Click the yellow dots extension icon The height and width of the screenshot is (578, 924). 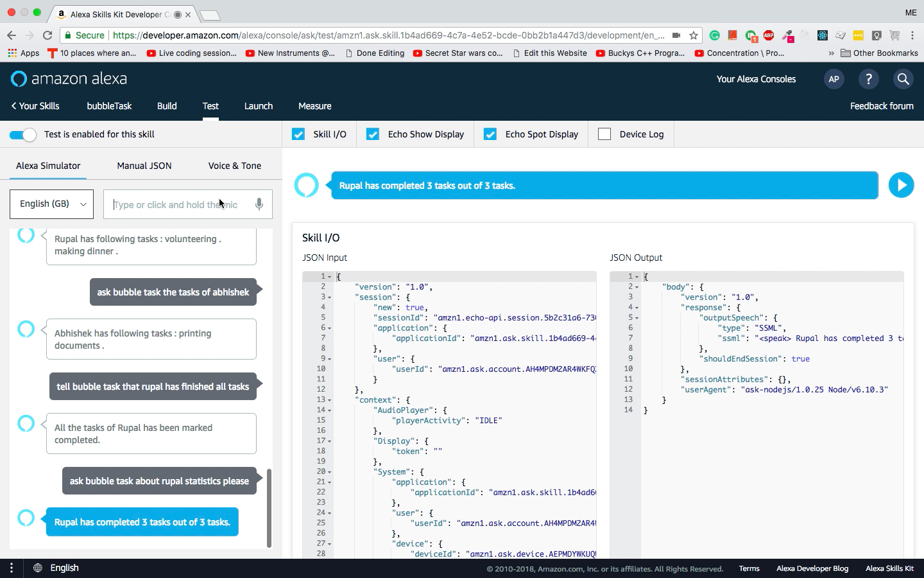[859, 35]
